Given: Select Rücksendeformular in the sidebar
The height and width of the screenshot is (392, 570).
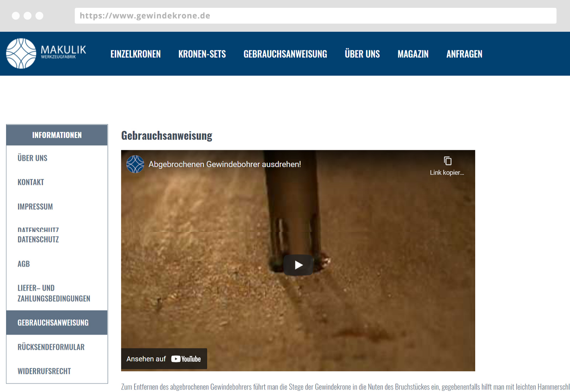Looking at the screenshot, I should pos(51,347).
